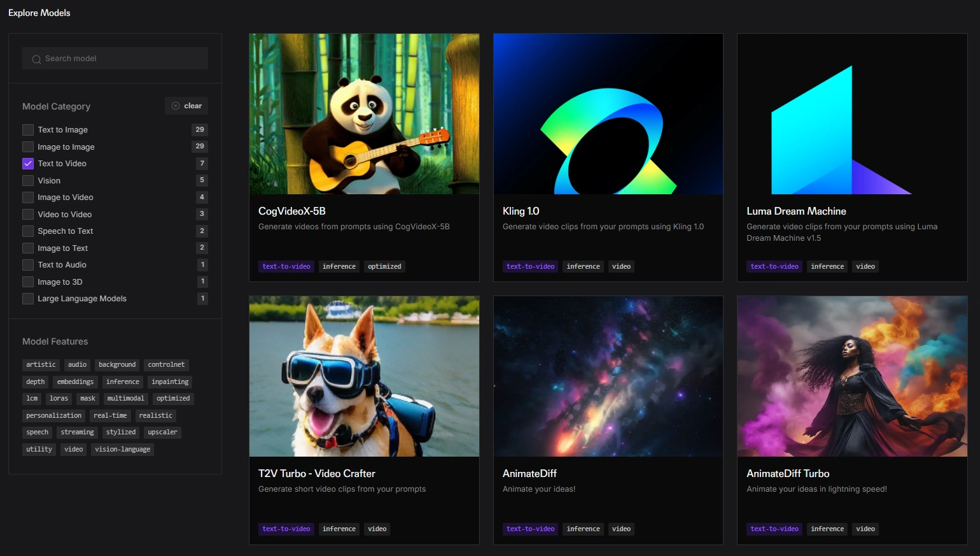Choose the background feature tag
This screenshot has width=980, height=556.
117,365
